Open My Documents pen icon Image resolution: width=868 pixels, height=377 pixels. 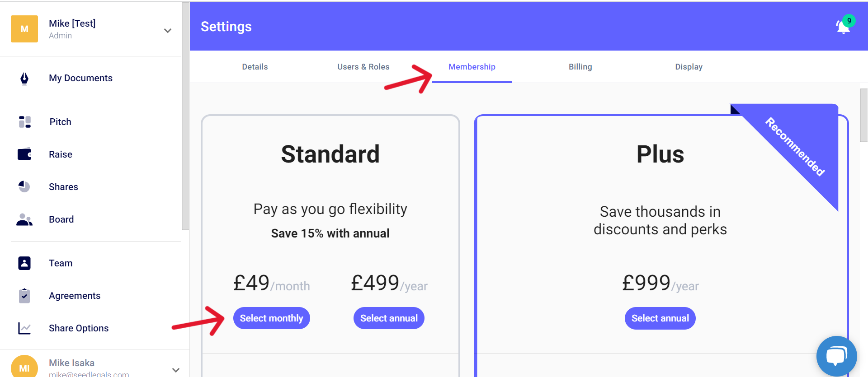pos(24,79)
